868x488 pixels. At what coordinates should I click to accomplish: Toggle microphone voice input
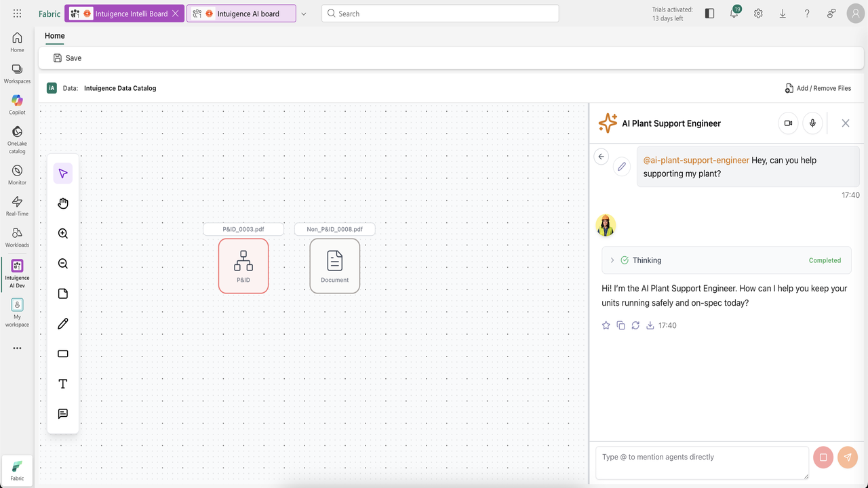pyautogui.click(x=812, y=123)
